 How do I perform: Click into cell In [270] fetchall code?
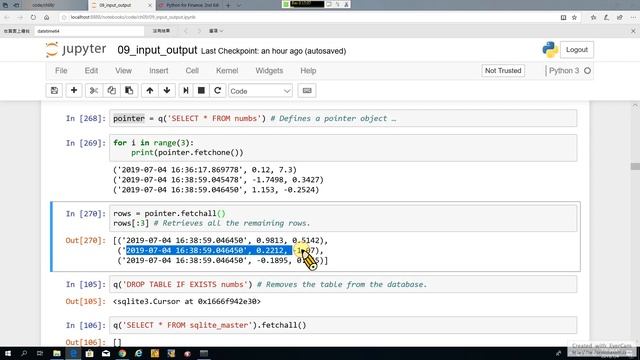point(343,218)
